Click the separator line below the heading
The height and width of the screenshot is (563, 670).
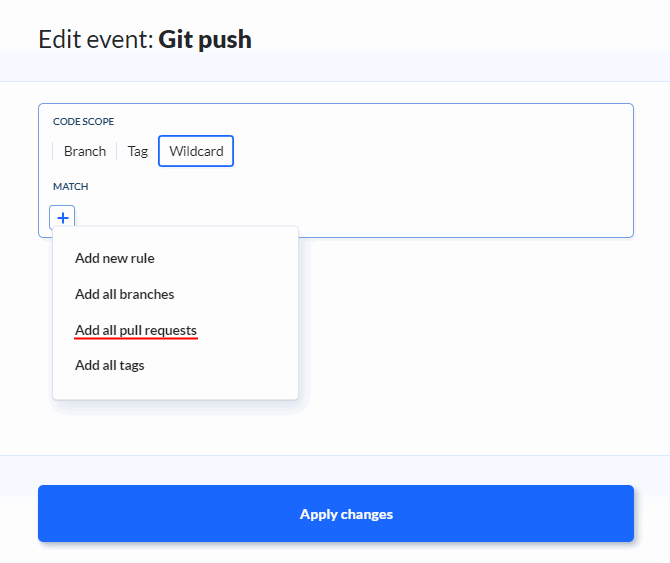(335, 81)
